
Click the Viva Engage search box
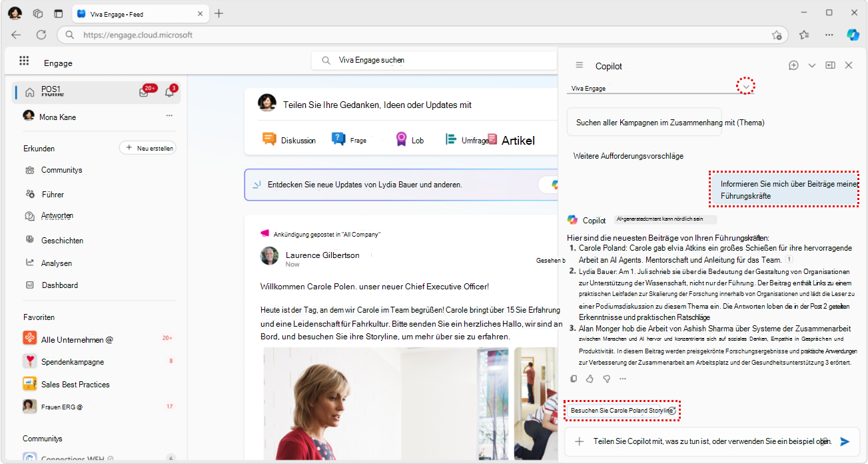click(x=434, y=60)
